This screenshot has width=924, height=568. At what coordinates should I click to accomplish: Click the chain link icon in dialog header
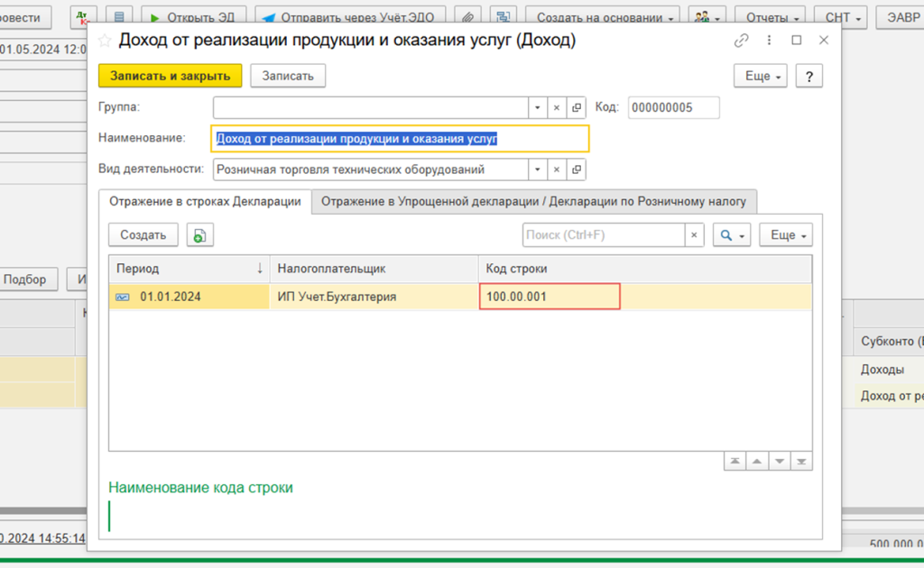pos(743,41)
